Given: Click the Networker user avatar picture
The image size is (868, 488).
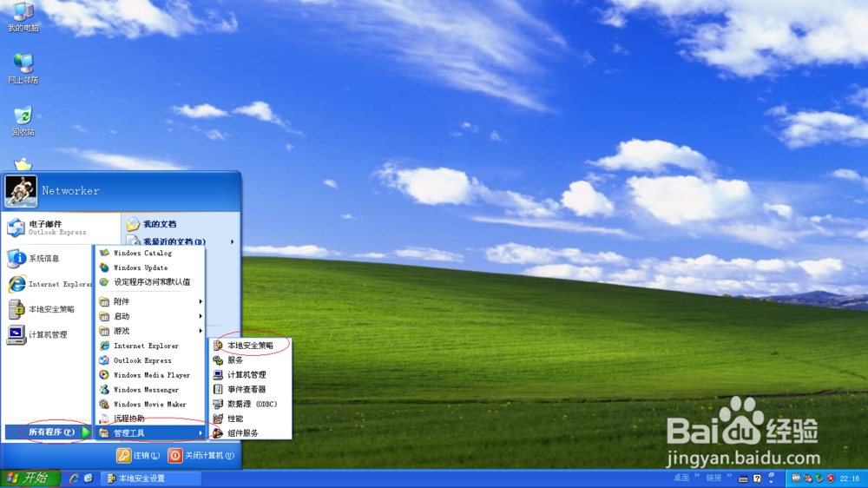Looking at the screenshot, I should tap(21, 191).
